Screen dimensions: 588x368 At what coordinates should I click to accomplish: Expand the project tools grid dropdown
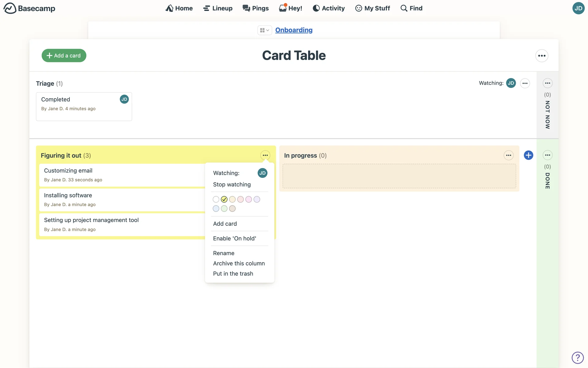(x=264, y=30)
